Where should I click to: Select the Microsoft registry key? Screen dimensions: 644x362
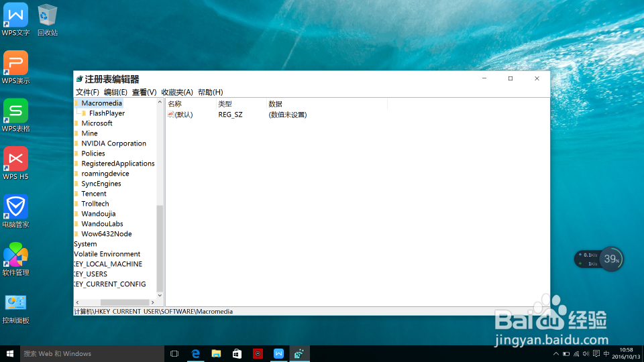tap(97, 123)
